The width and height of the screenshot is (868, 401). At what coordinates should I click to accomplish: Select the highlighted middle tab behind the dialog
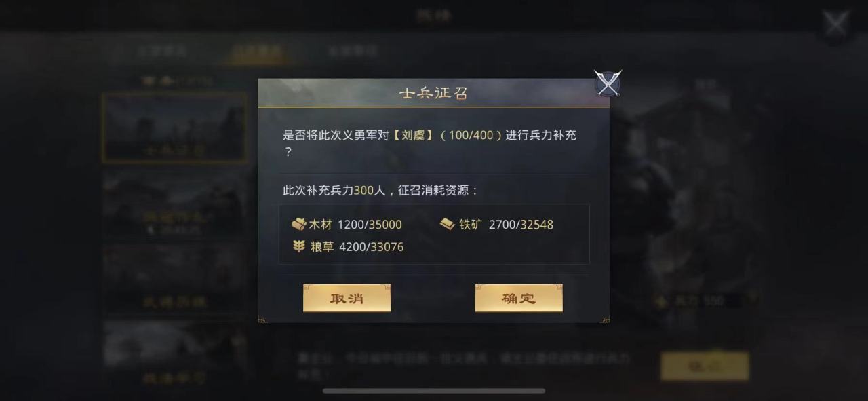coord(254,51)
